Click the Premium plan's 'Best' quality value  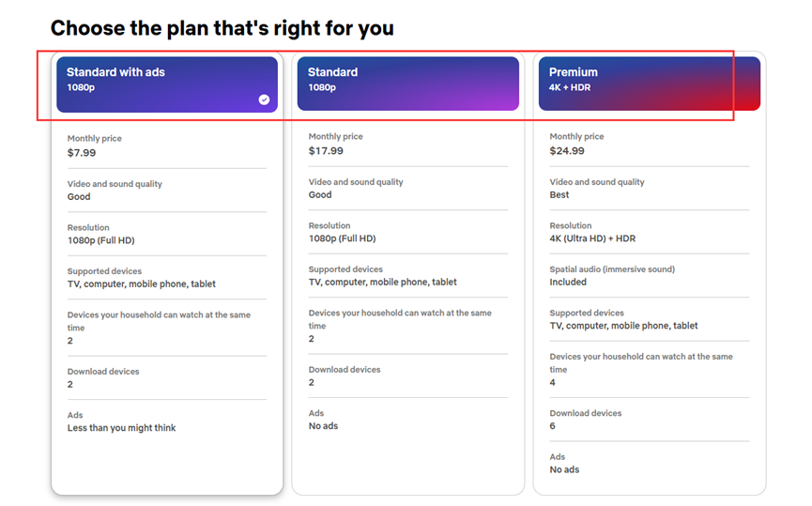point(559,195)
